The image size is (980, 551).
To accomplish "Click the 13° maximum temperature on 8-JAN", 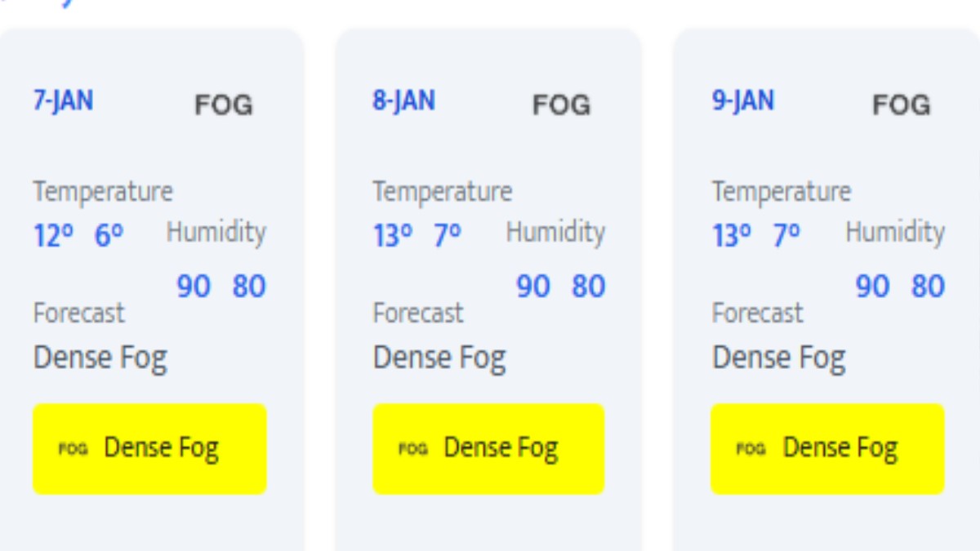I will coord(393,236).
